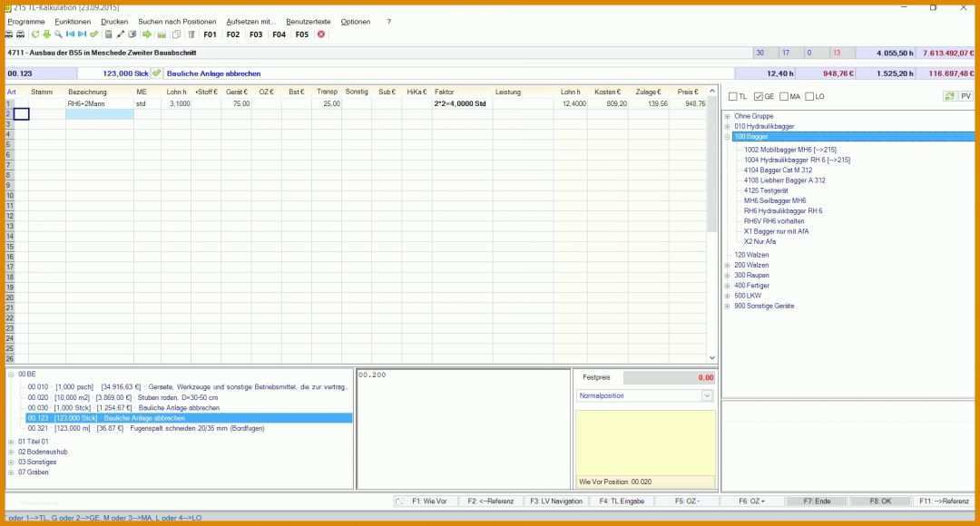Click the Festpreis value field
The width and height of the screenshot is (980, 526).
pos(669,377)
